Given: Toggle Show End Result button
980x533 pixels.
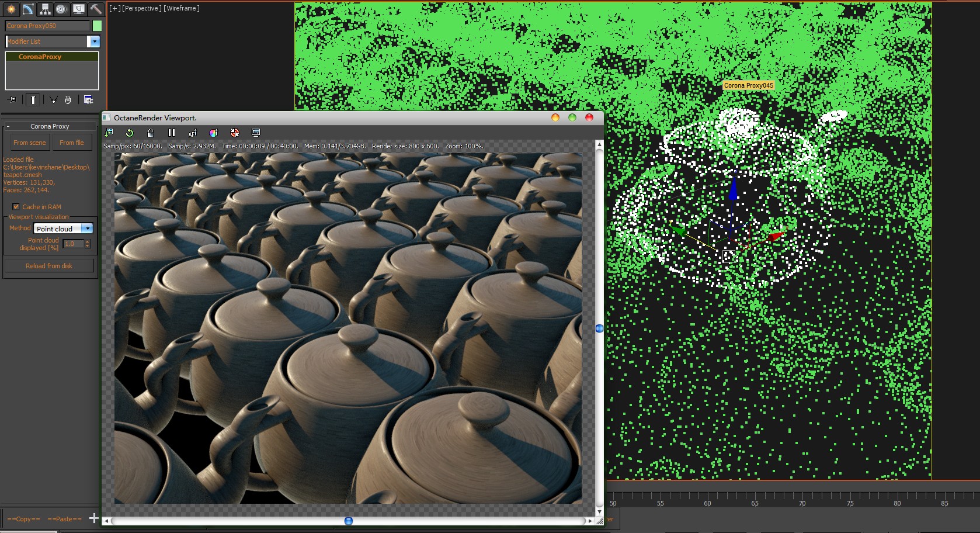Looking at the screenshot, I should pos(33,100).
